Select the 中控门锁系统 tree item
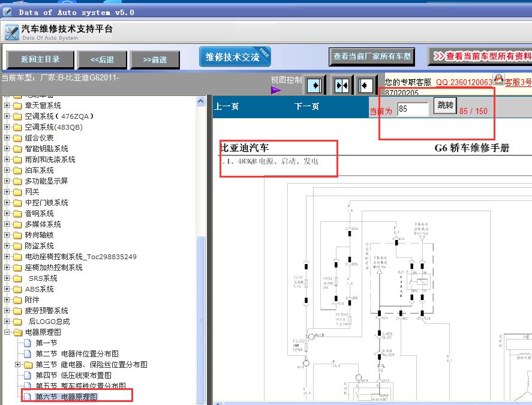 pyautogui.click(x=46, y=203)
